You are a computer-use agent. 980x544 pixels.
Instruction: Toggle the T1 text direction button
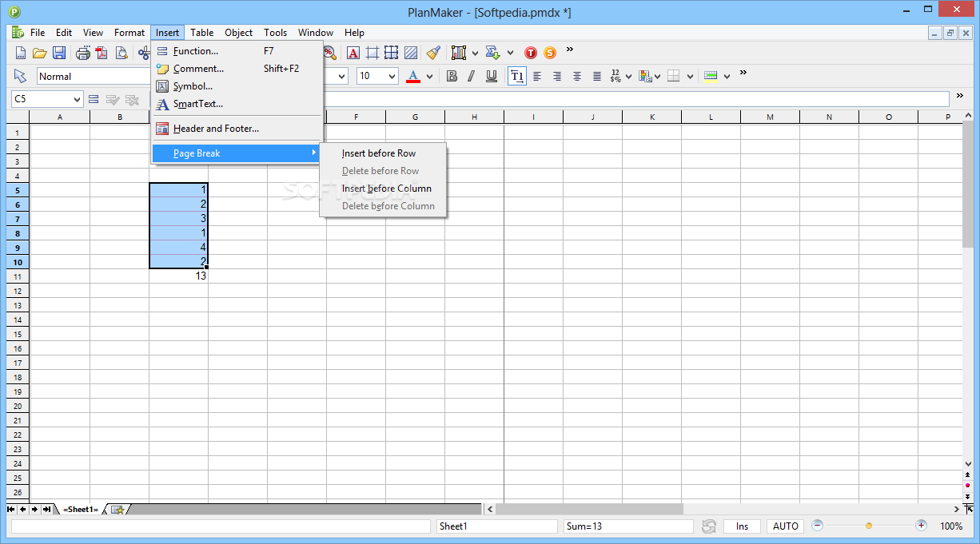pyautogui.click(x=517, y=76)
